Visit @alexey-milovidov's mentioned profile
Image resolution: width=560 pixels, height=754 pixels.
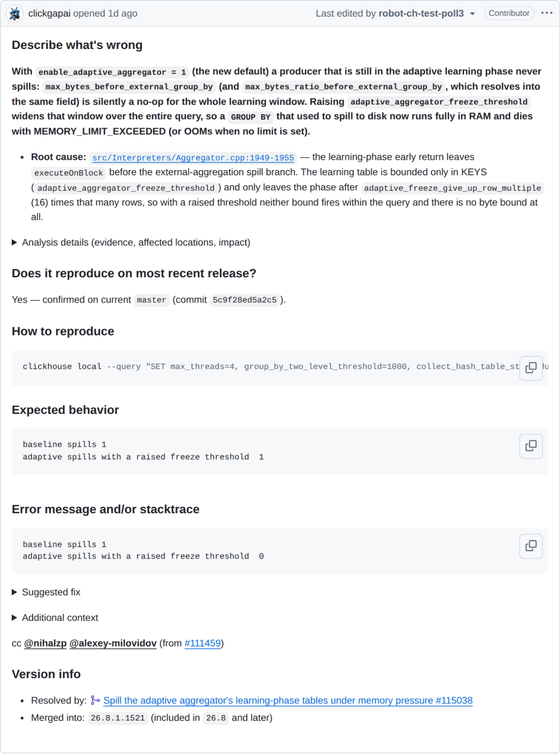113,643
